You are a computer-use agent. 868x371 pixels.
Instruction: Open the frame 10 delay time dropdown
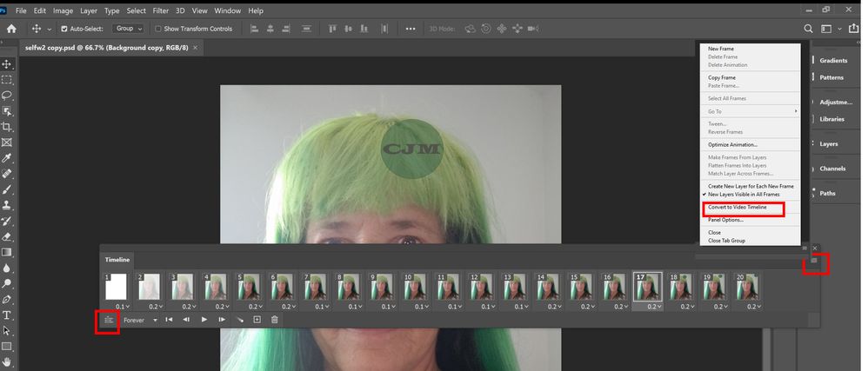(419, 307)
